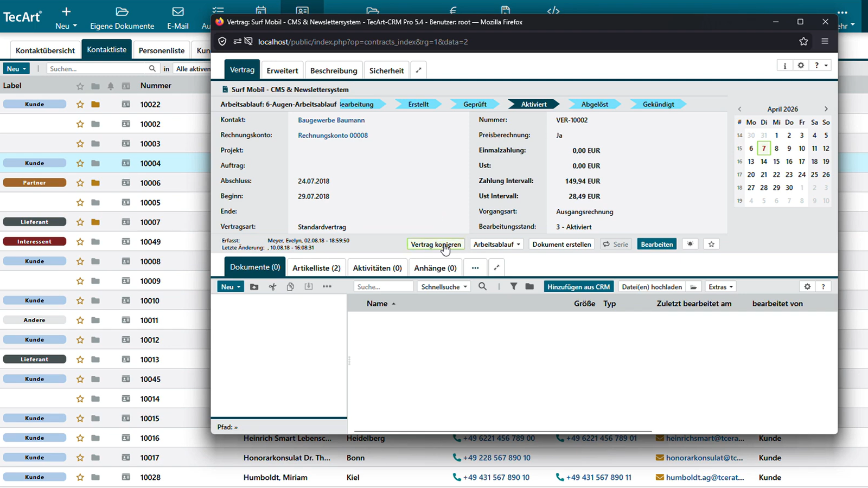
Task: Click the folder icon next to filter
Action: pyautogui.click(x=529, y=287)
